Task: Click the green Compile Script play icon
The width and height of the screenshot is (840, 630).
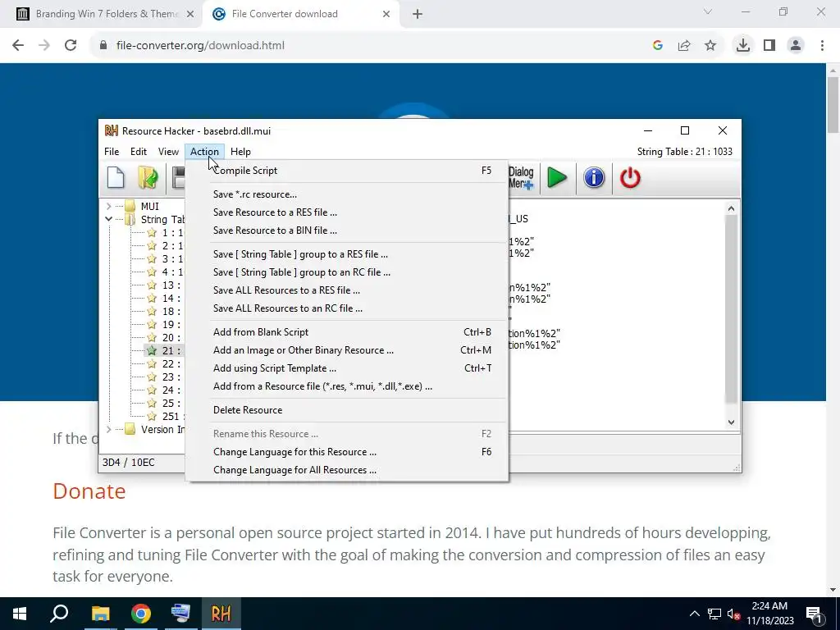Action: 557,178
